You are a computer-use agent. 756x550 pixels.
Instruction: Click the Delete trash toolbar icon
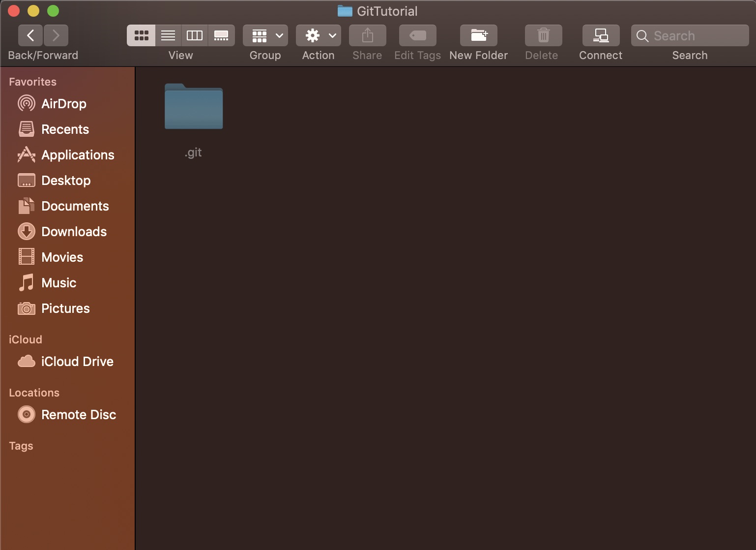click(x=543, y=35)
